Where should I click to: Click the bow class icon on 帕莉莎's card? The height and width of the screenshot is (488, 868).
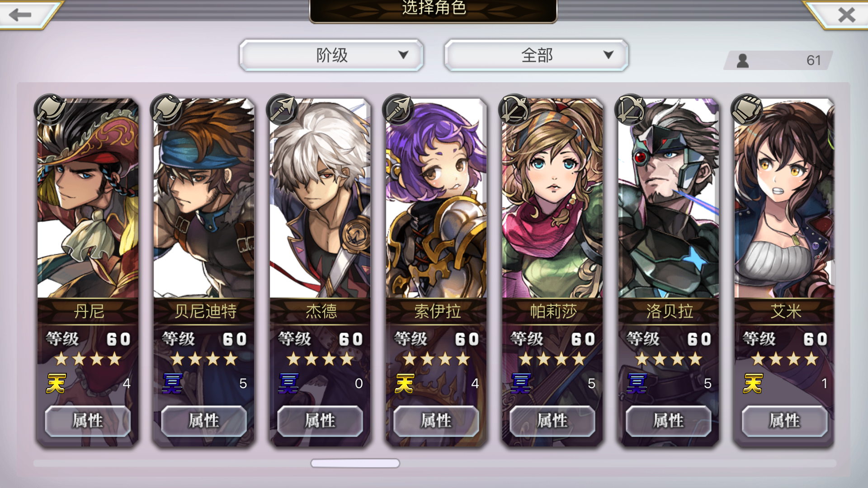pos(515,109)
